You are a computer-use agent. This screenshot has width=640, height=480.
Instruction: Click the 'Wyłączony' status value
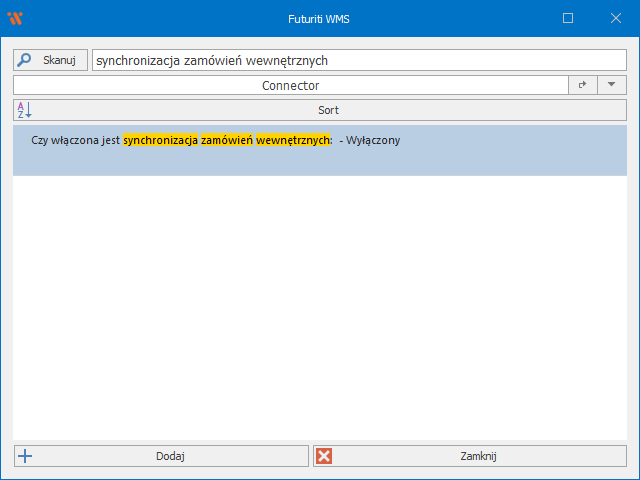click(x=373, y=141)
